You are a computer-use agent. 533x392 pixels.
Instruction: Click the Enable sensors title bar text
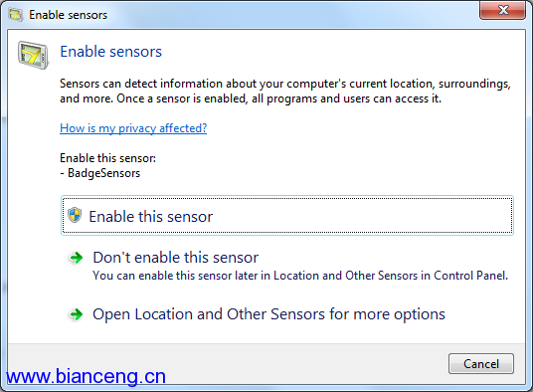[68, 15]
